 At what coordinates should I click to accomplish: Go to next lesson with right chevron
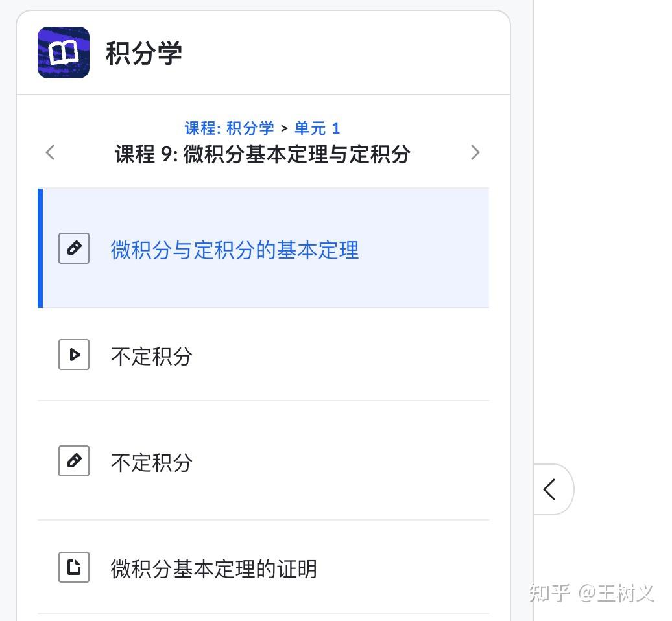coord(475,153)
